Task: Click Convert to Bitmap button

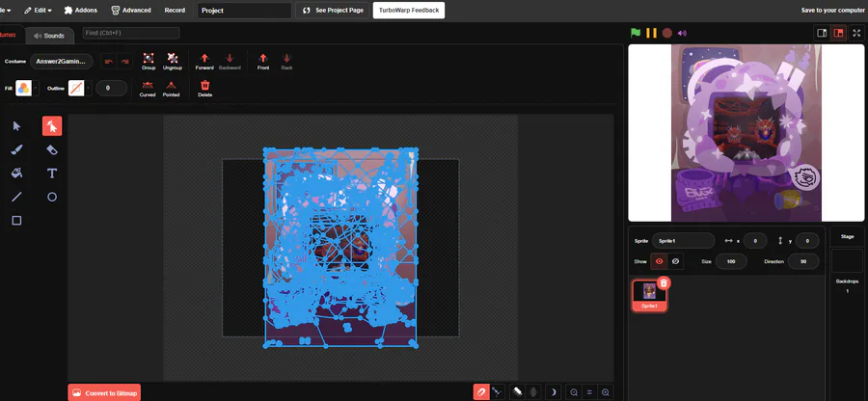Action: (x=104, y=393)
